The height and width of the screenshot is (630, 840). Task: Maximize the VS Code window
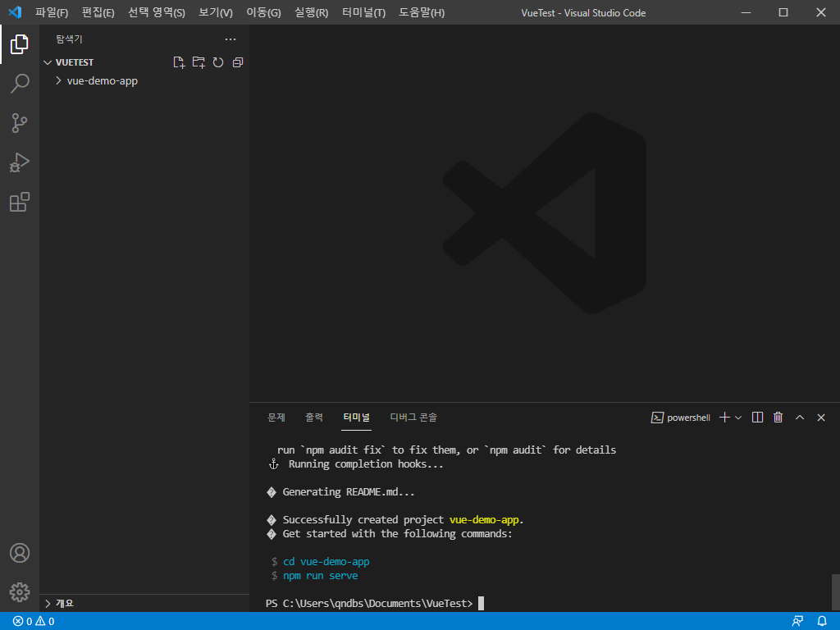click(x=783, y=12)
